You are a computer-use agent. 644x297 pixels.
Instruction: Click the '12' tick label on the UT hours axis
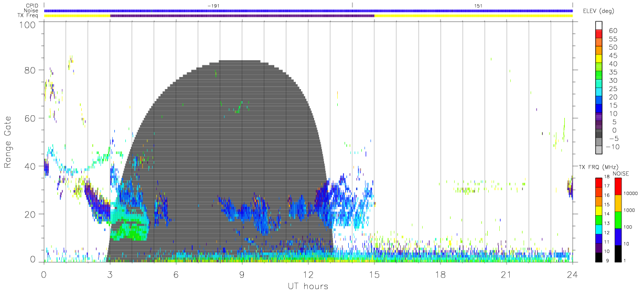[308, 274]
